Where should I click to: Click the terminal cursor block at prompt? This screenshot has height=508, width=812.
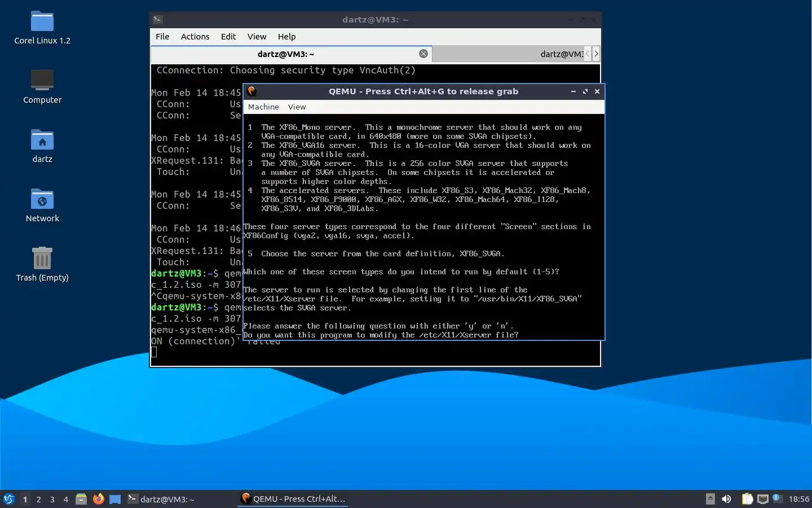[x=154, y=352]
